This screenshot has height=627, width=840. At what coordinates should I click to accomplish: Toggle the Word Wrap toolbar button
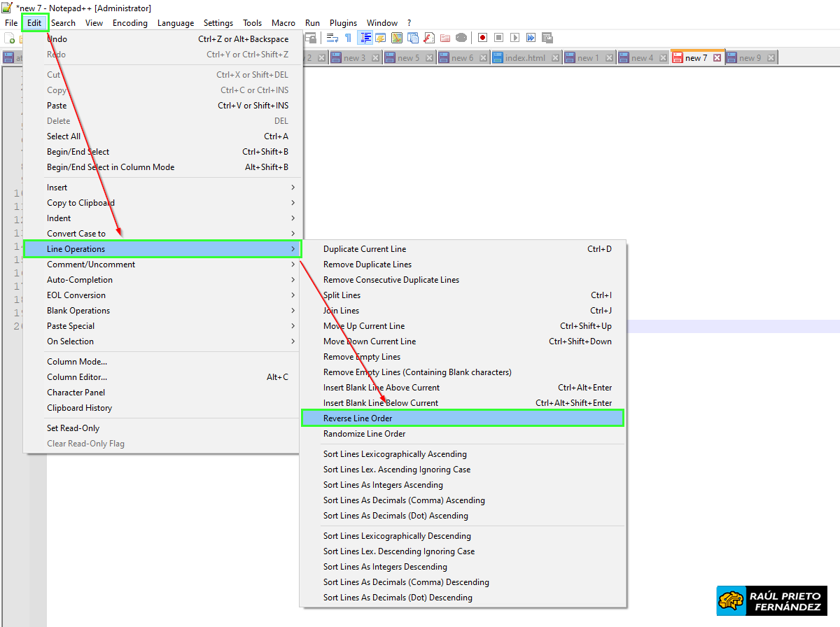pyautogui.click(x=332, y=38)
